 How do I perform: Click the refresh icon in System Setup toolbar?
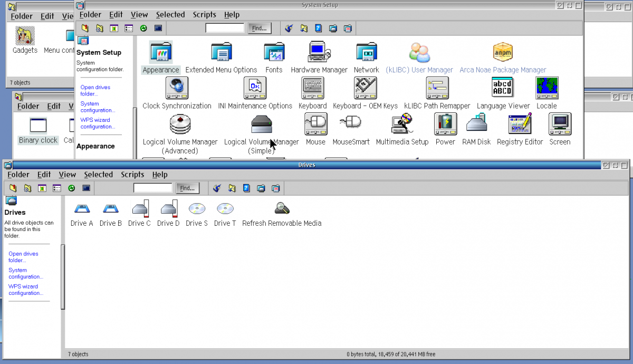click(x=143, y=28)
